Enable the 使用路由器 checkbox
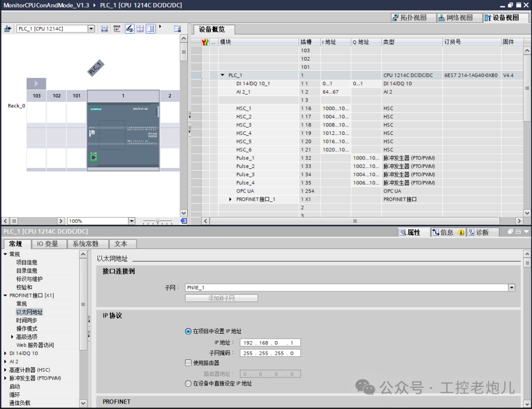 point(188,363)
